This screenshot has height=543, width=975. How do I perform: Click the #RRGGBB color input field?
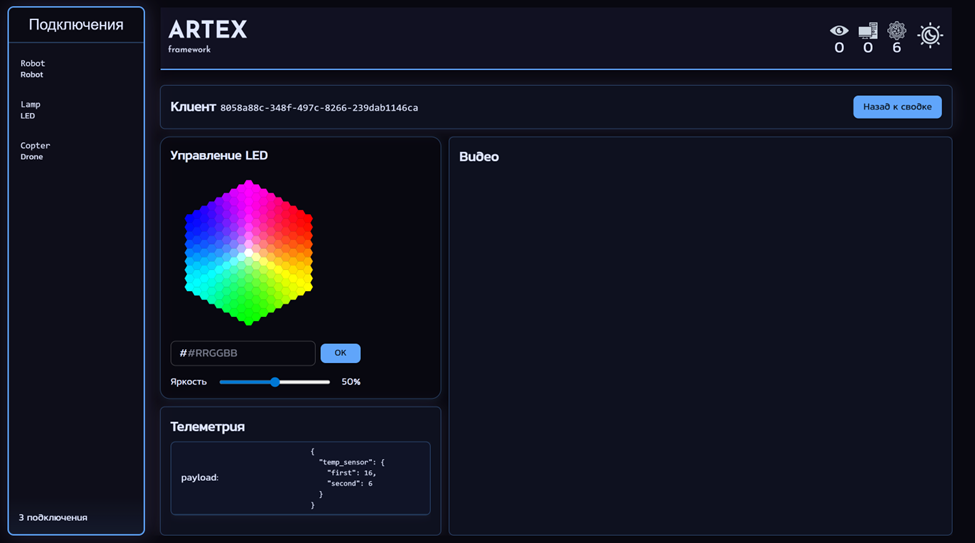click(x=243, y=353)
